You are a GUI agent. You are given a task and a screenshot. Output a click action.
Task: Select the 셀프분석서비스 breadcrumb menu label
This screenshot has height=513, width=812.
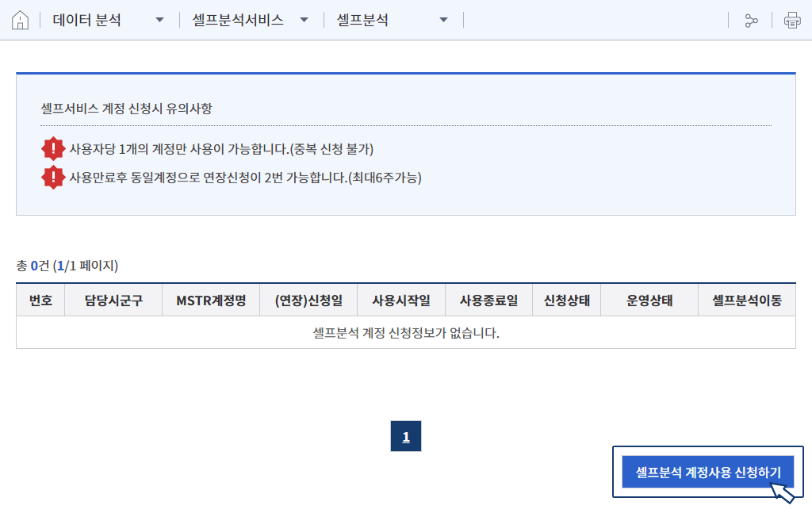[x=238, y=21]
